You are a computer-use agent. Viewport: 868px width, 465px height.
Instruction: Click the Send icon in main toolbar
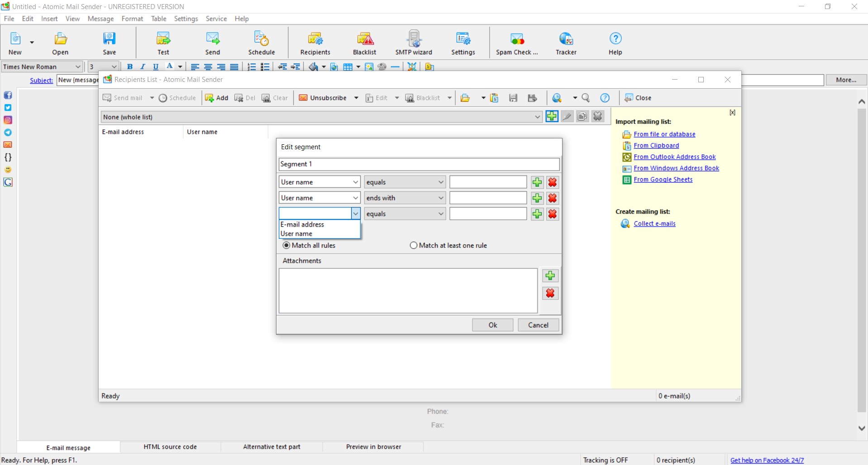click(x=212, y=43)
